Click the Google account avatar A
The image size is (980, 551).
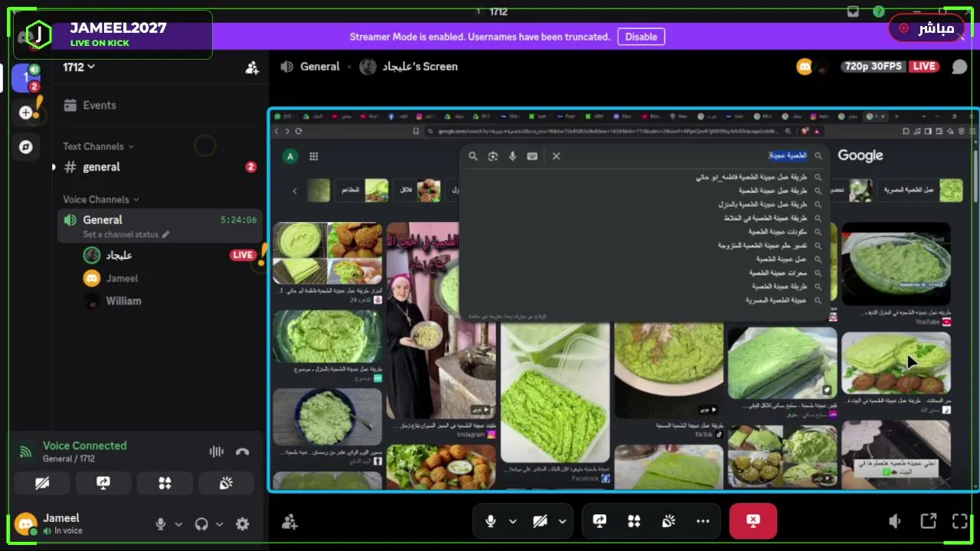(x=290, y=157)
